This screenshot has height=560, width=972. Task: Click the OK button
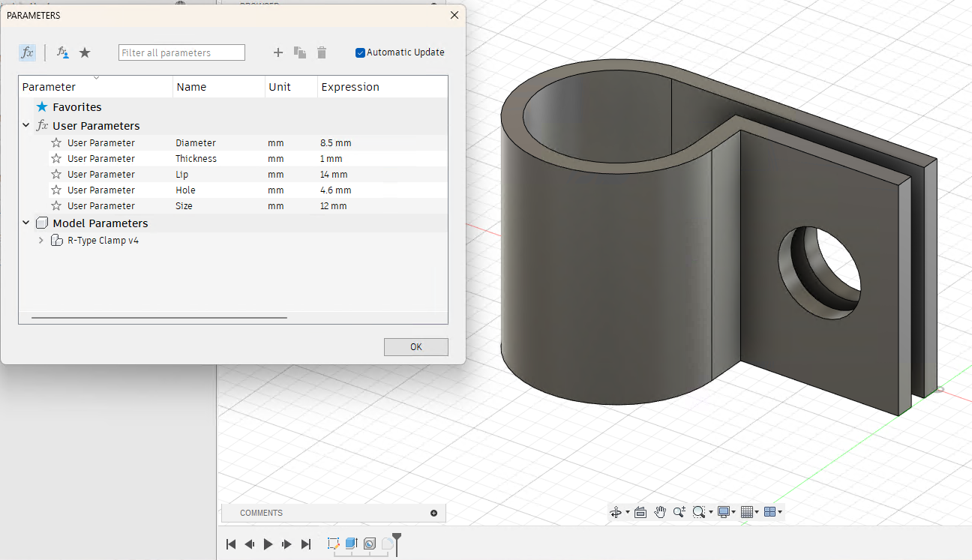(x=415, y=346)
